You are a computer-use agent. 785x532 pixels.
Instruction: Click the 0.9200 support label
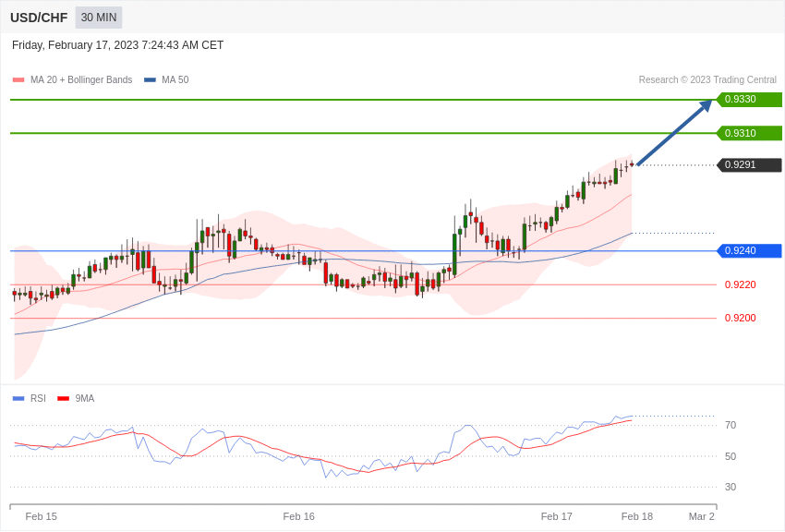[x=741, y=319]
